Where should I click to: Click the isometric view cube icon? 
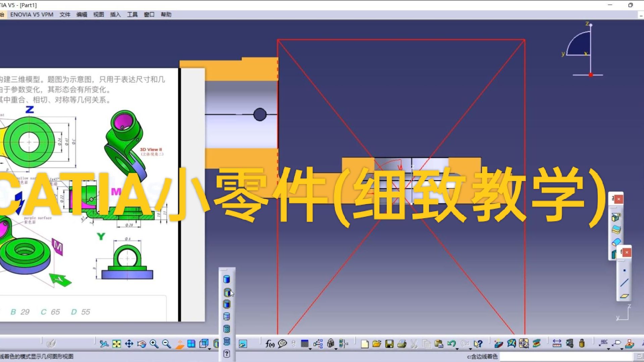coord(204,344)
